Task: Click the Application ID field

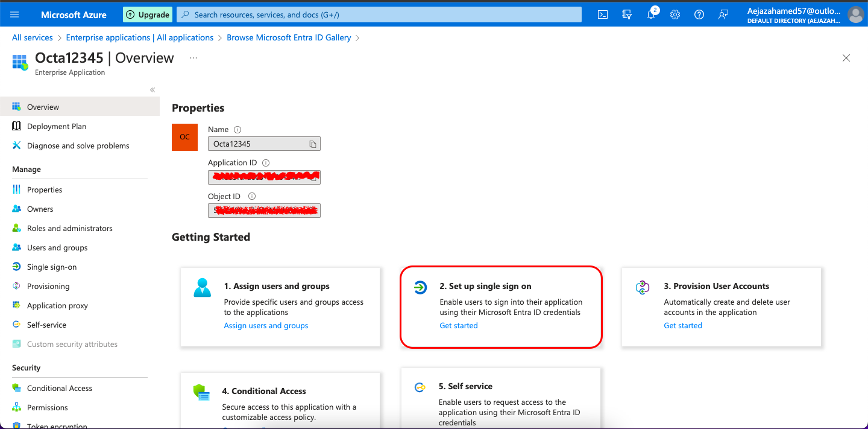Action: tap(264, 177)
